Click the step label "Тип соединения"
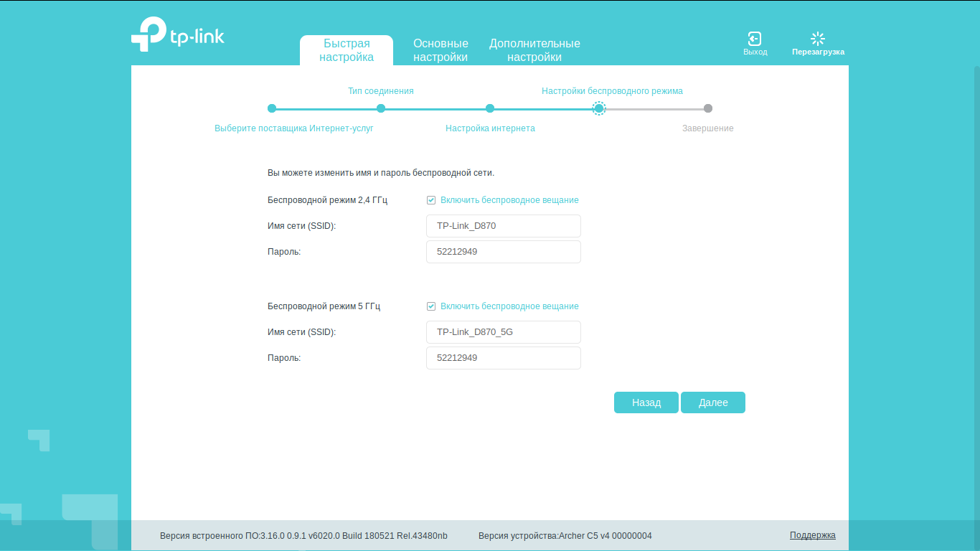 coord(381,91)
